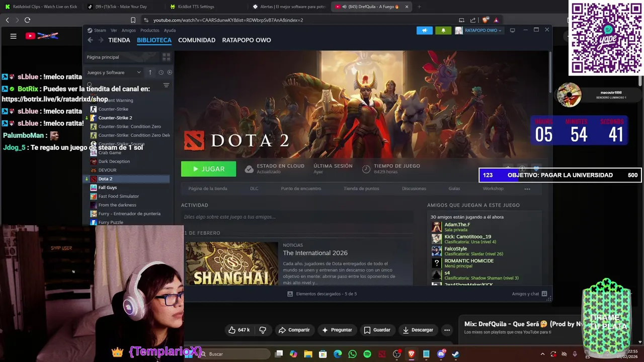The height and width of the screenshot is (362, 644).
Task: Reload the browser page
Action: click(27, 20)
